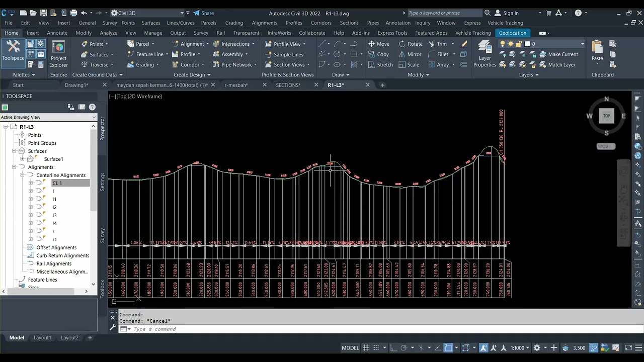This screenshot has height=362, width=644.
Task: Open annotation scale 1:1000 dropdown
Action: (520, 348)
